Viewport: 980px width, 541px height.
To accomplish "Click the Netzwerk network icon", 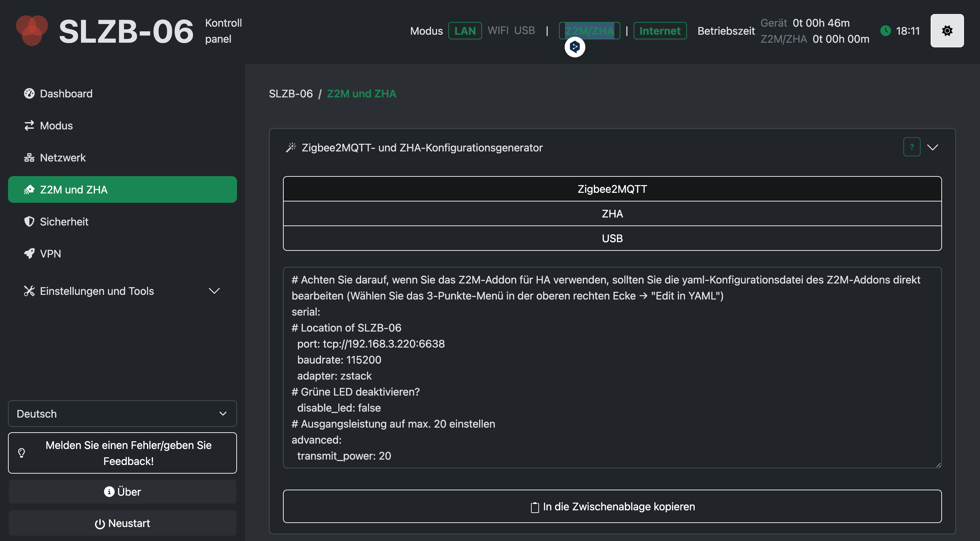I will click(29, 158).
